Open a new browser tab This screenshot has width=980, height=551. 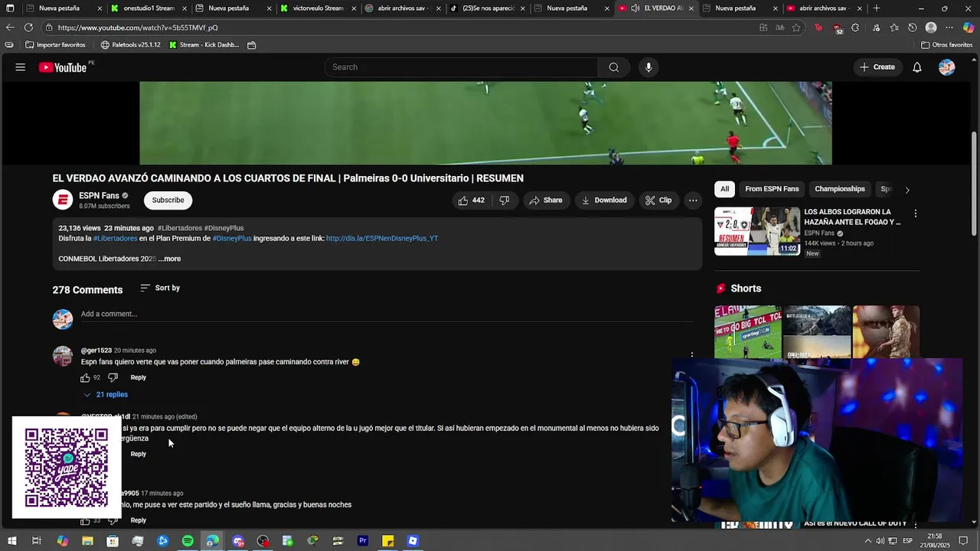pos(877,8)
